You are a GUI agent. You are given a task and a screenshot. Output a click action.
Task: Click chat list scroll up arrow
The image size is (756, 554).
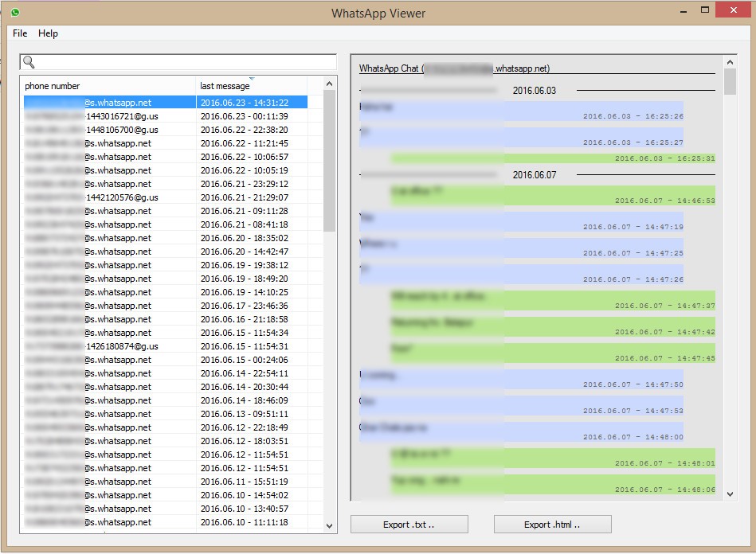coord(329,84)
